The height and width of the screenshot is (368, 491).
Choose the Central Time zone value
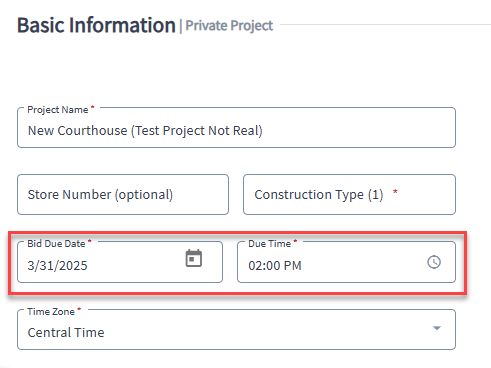[x=66, y=332]
